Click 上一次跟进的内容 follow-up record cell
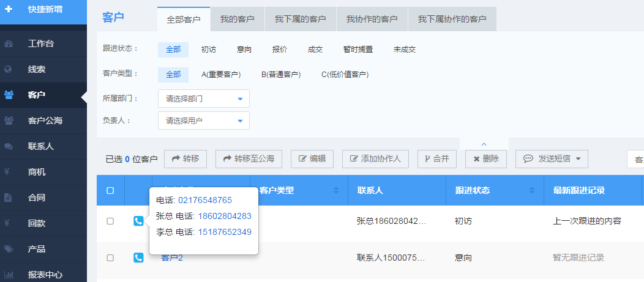Screen dimensions: 644x282 coord(587,221)
